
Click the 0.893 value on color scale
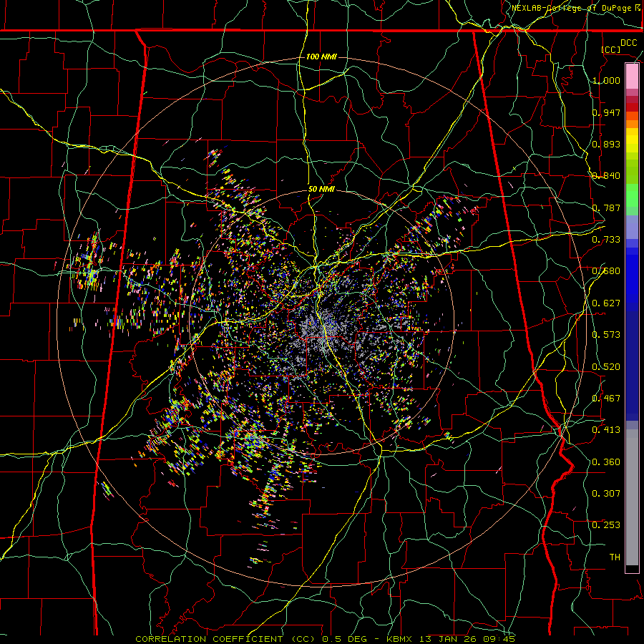tap(606, 144)
